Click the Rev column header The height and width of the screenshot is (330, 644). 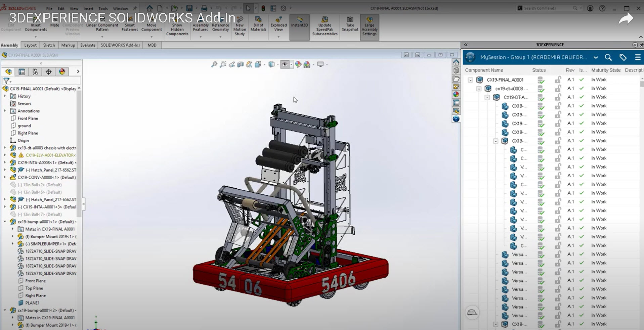click(x=570, y=70)
